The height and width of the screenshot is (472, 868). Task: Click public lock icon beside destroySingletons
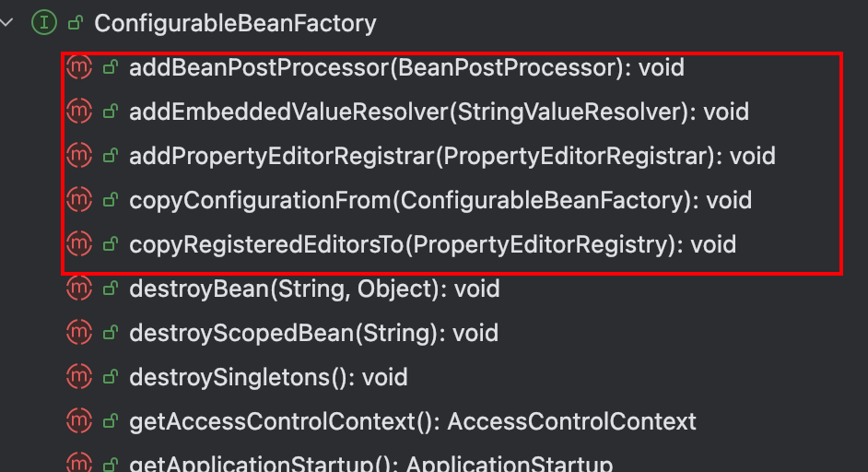[110, 378]
